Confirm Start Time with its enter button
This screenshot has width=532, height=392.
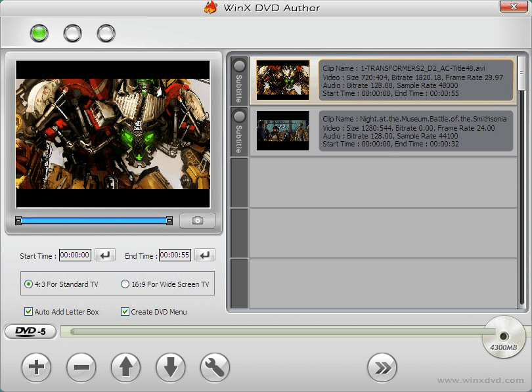coord(105,255)
